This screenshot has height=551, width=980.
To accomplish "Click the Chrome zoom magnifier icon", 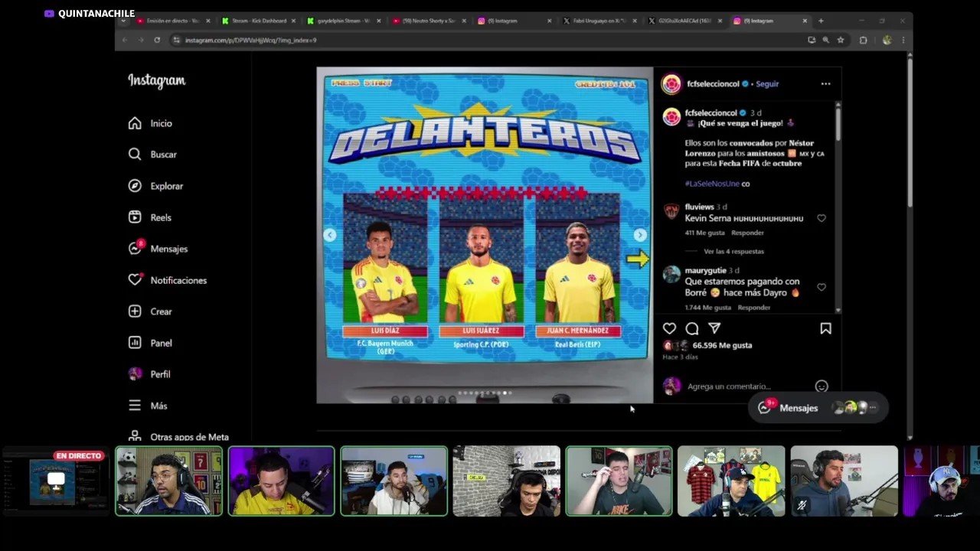I will (825, 40).
